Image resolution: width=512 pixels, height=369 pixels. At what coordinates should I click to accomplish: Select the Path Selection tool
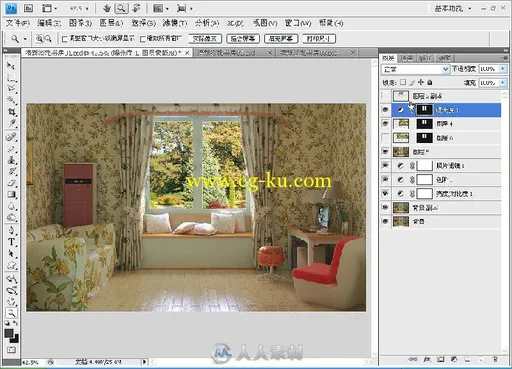point(11,254)
